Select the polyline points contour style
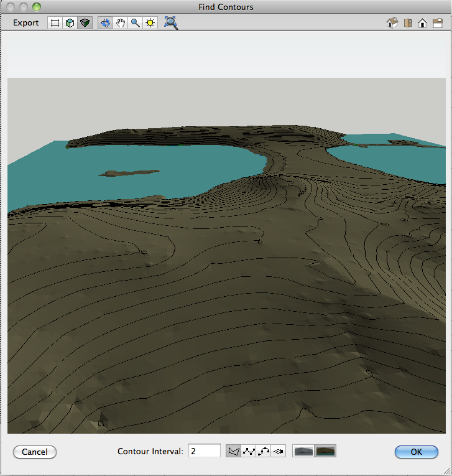 tap(249, 451)
